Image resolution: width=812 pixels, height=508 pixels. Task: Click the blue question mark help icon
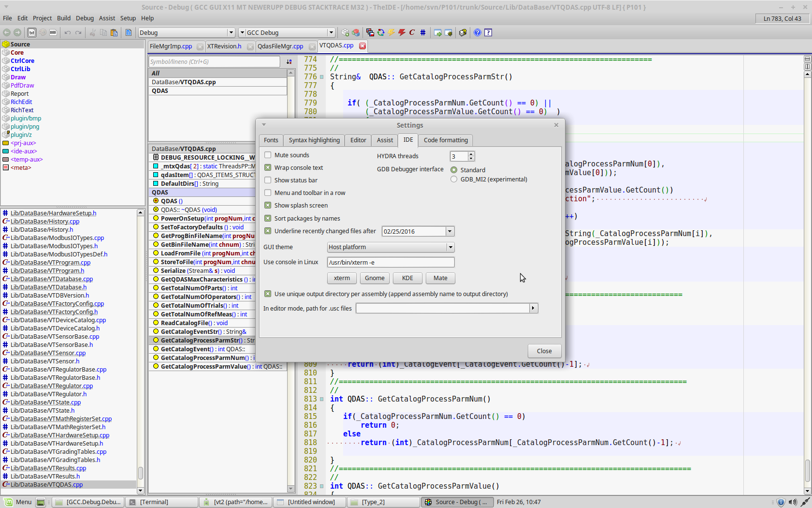click(478, 33)
